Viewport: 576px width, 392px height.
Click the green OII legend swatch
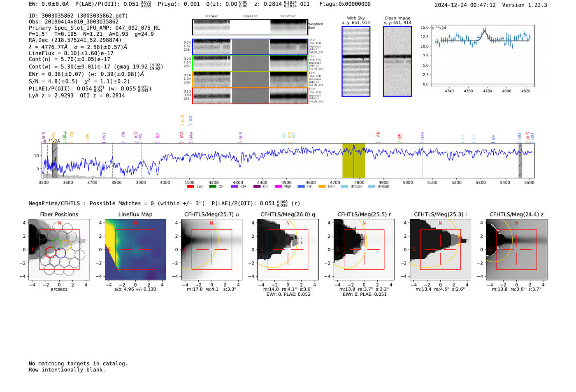click(x=212, y=187)
